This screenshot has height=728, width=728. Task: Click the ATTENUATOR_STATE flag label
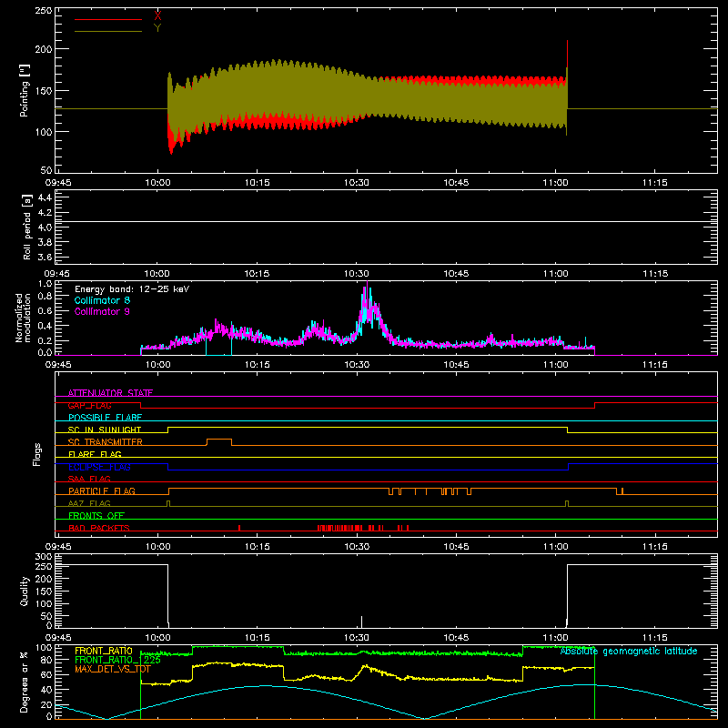point(110,393)
